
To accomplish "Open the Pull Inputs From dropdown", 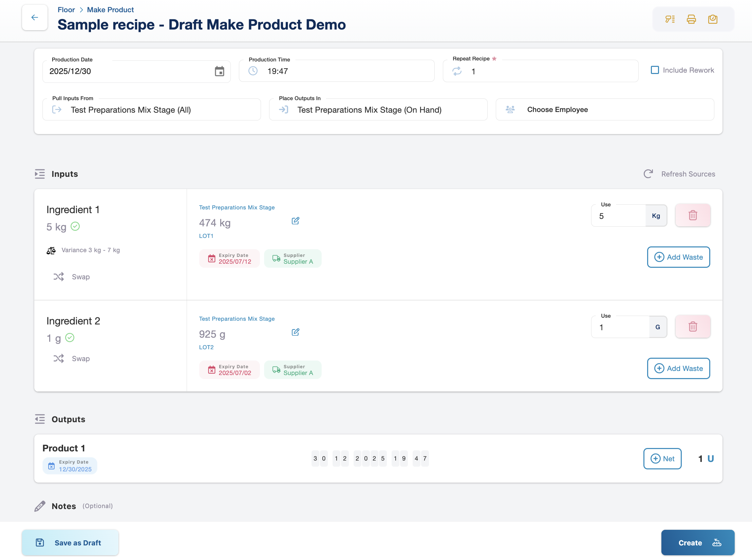I will point(151,110).
